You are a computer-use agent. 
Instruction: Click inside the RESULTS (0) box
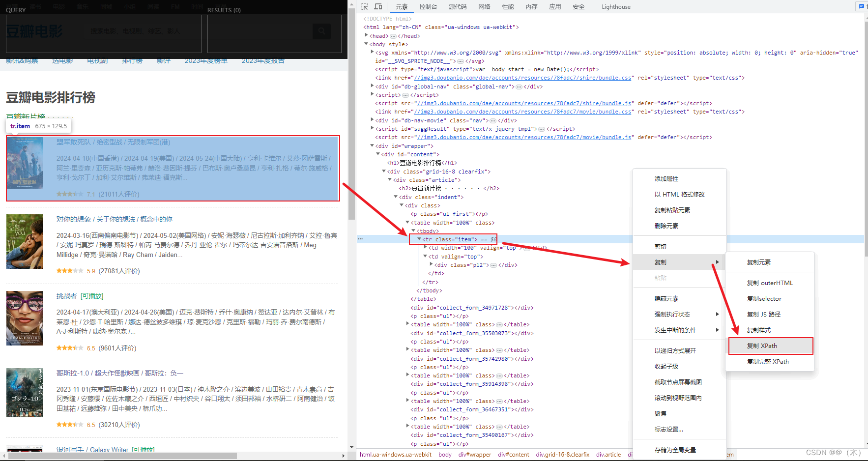click(274, 33)
